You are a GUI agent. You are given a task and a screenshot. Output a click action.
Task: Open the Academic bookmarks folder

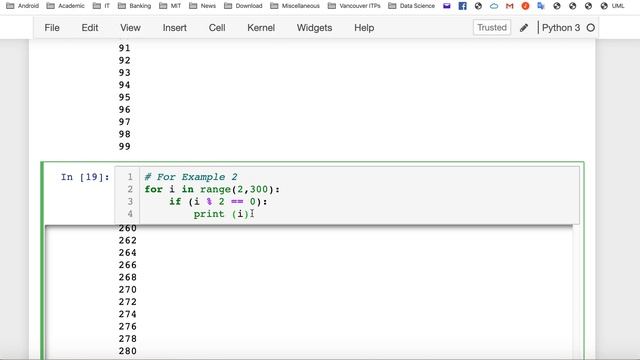click(x=65, y=6)
